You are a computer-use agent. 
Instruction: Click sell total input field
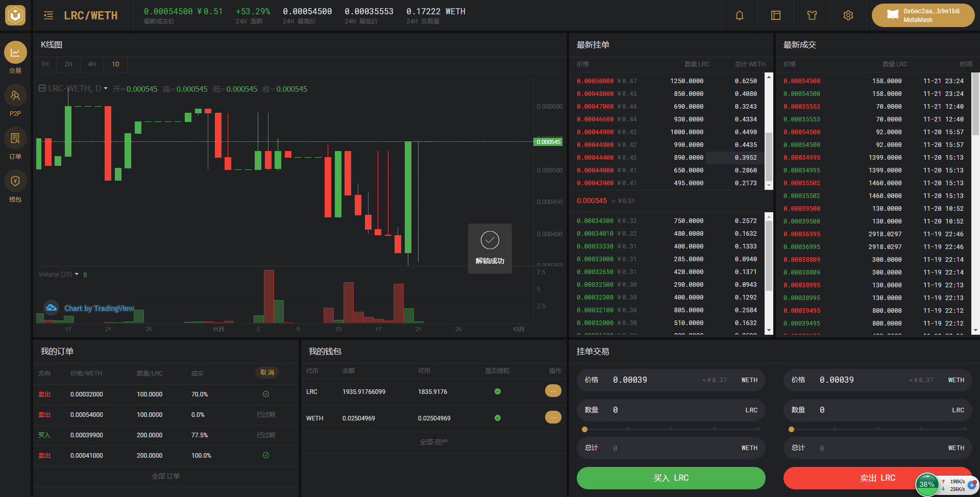pos(877,448)
